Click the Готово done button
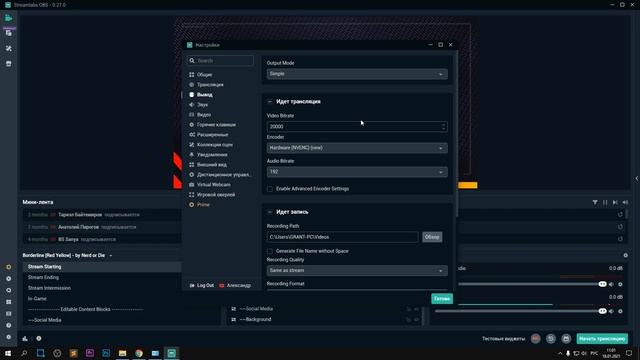640x360 pixels. [x=442, y=299]
